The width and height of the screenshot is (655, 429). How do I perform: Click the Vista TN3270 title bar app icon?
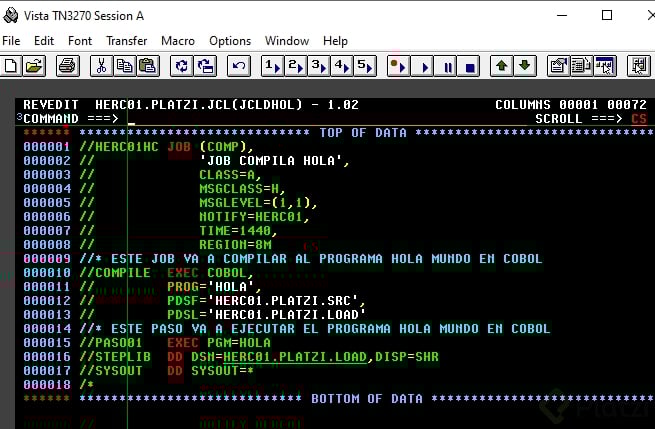(10, 16)
